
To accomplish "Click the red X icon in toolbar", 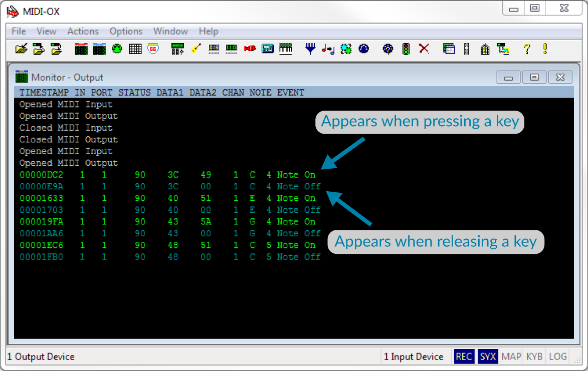I will [x=424, y=49].
